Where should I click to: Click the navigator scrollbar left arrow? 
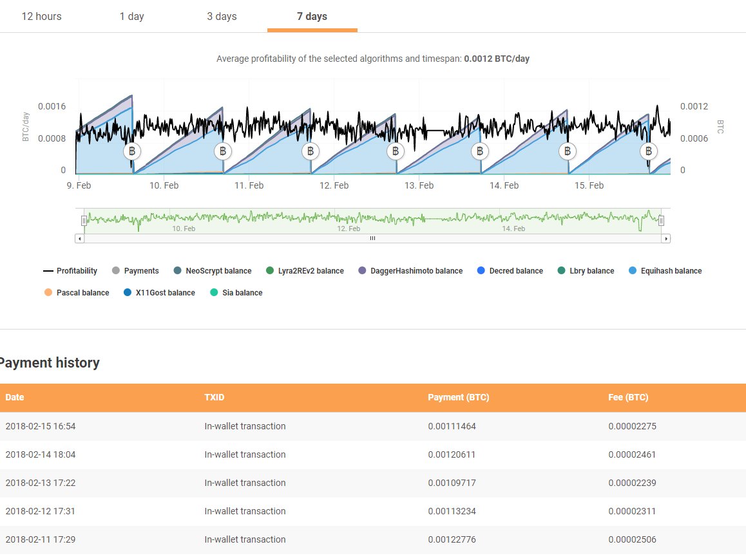click(79, 239)
